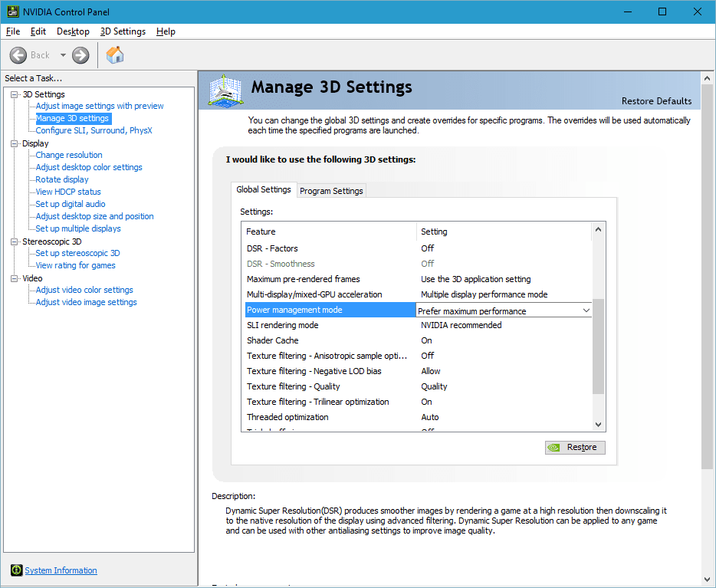Open Configure SLI, Surround, PhysX
The image size is (716, 588).
[94, 130]
